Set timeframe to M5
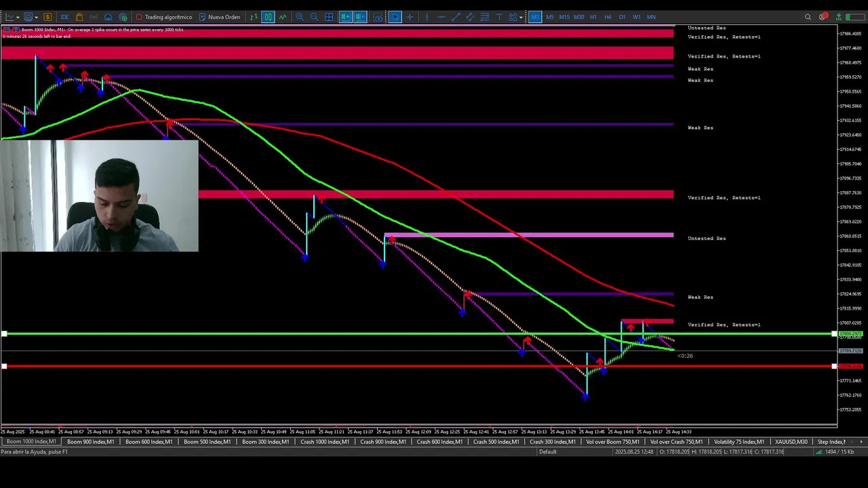This screenshot has height=488, width=868. click(x=550, y=17)
